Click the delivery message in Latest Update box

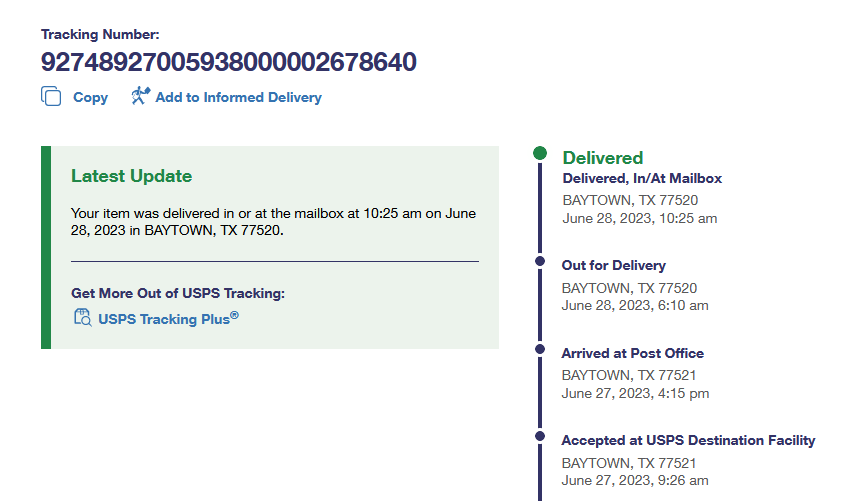[x=273, y=222]
